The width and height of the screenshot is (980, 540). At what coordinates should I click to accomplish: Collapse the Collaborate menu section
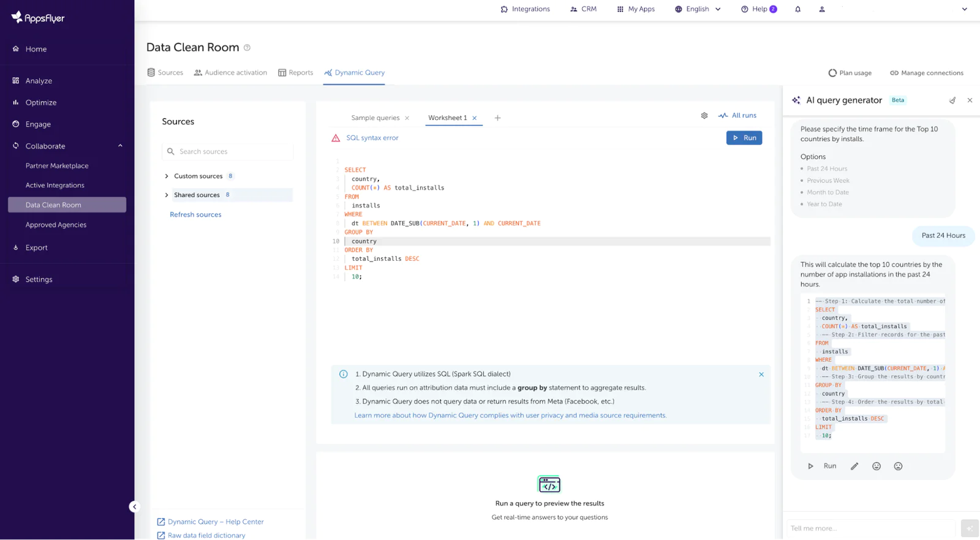[120, 146]
